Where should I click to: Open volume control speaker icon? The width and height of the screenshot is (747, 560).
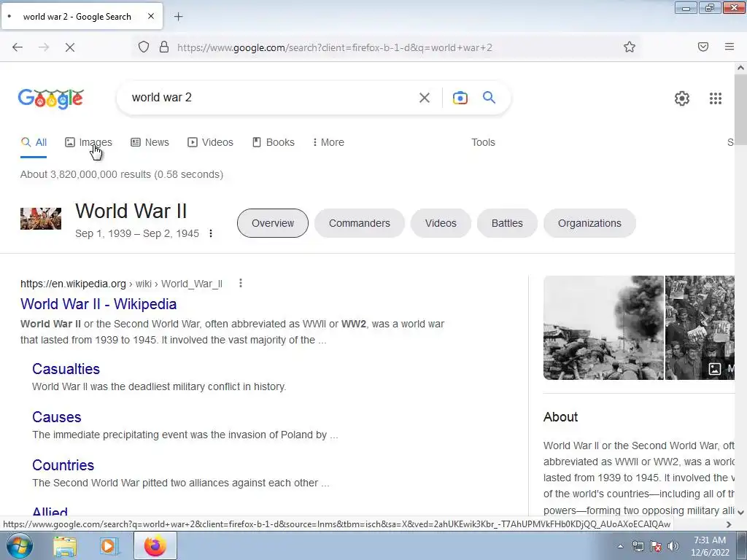pos(673,546)
